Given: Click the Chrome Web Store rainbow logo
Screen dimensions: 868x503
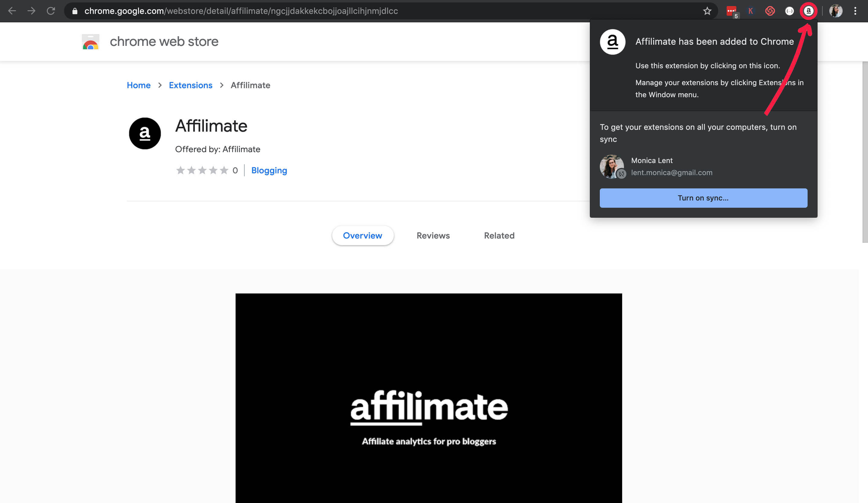Looking at the screenshot, I should [91, 42].
